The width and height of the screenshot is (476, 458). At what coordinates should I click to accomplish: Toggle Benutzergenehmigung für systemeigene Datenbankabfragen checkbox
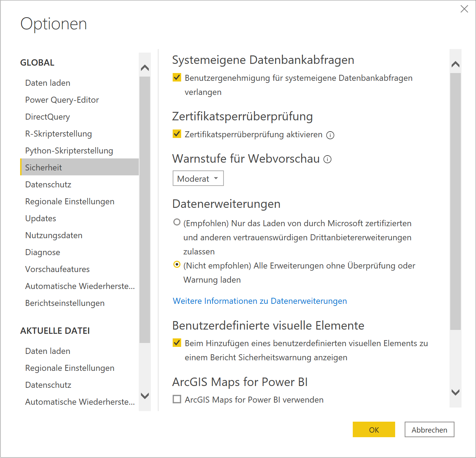pos(177,77)
